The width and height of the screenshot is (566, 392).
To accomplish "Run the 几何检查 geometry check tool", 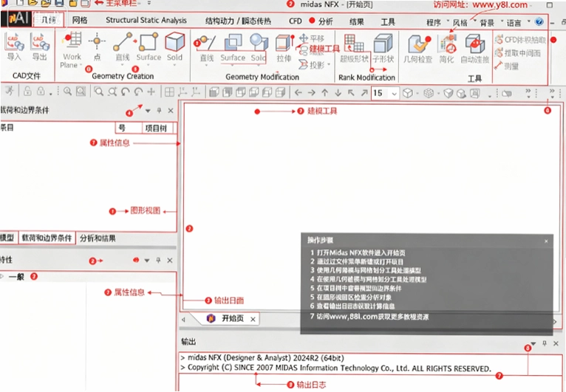I will [417, 49].
